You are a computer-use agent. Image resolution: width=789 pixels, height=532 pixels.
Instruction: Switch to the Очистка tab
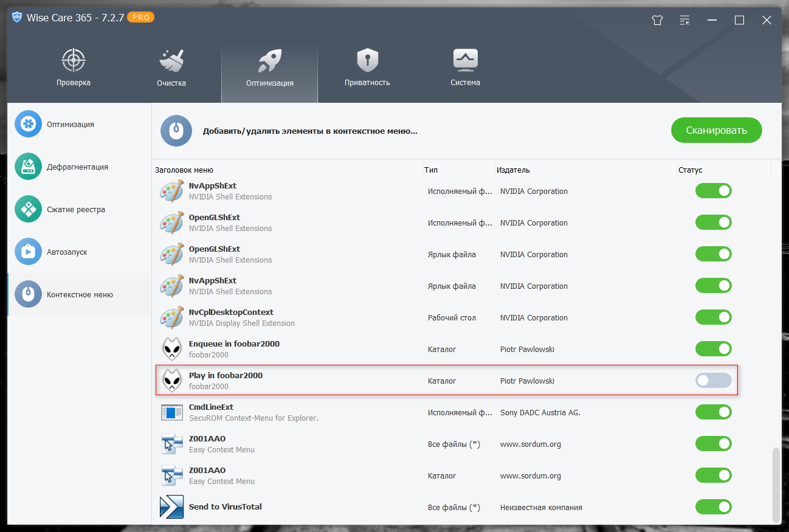tap(171, 67)
